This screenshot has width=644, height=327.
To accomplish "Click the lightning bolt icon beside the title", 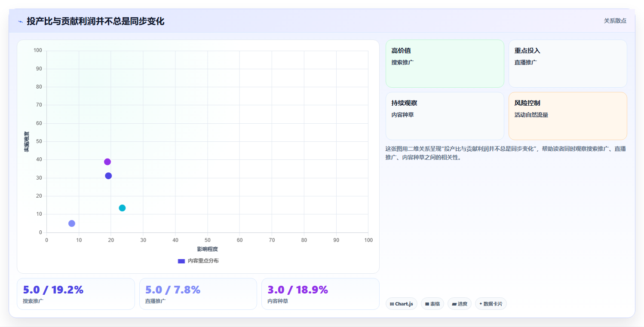I will (20, 21).
